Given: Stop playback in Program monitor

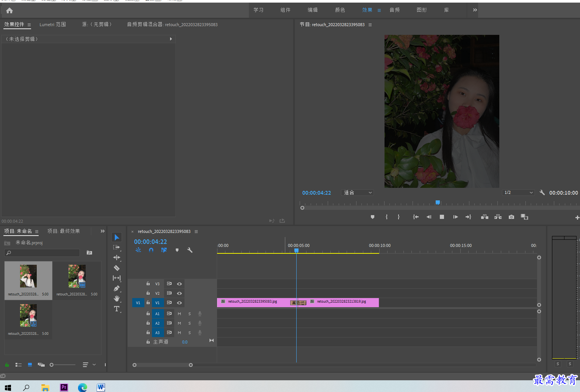Looking at the screenshot, I should tap(442, 217).
